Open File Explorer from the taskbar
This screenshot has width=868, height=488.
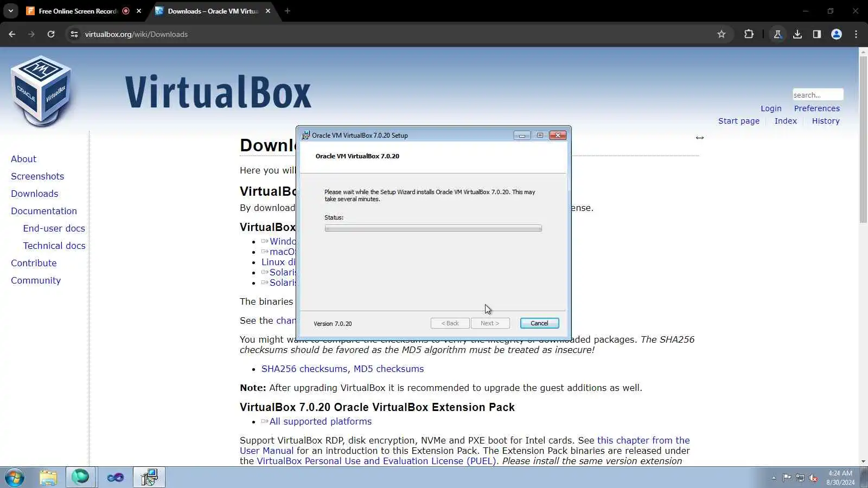click(x=48, y=478)
